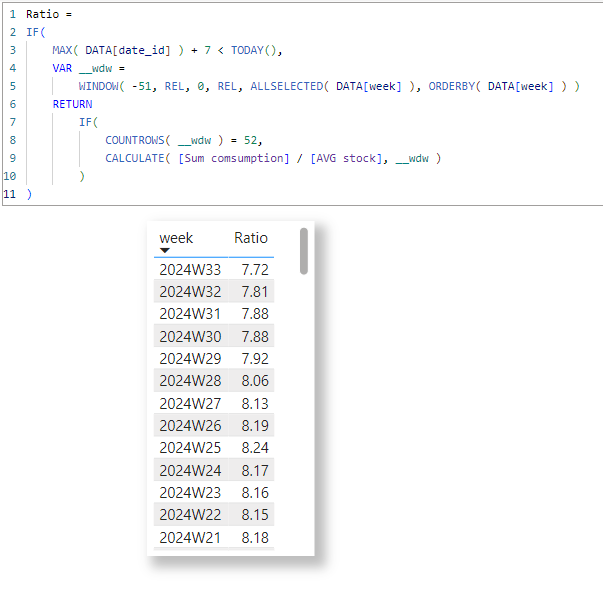Click the week column header
The height and width of the screenshot is (592, 603).
click(176, 238)
